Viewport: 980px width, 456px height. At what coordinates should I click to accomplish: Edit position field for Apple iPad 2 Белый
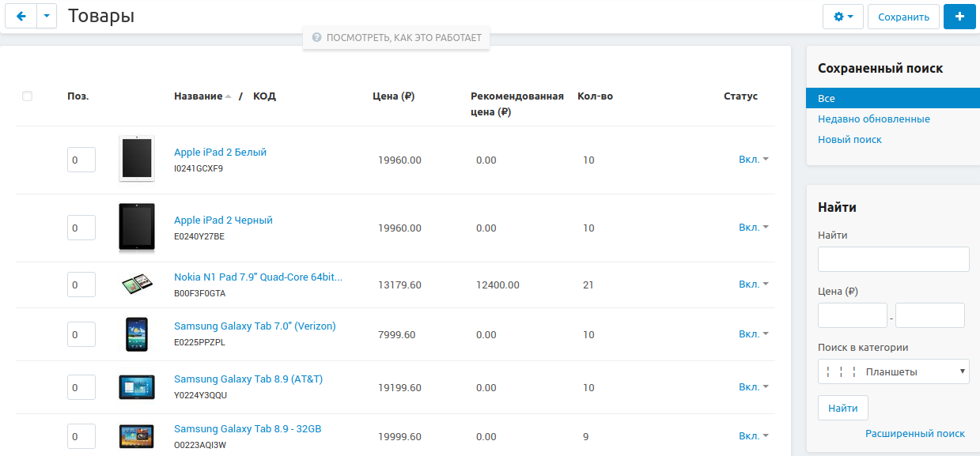tap(81, 160)
